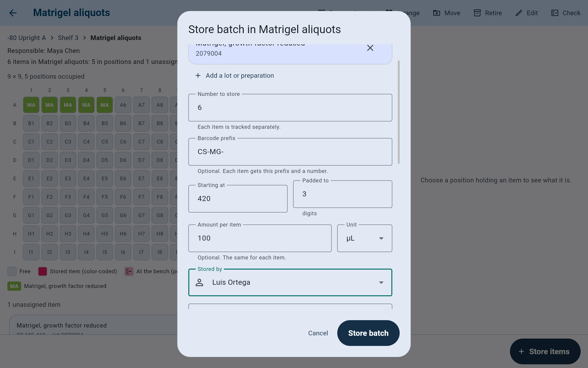Click the Check toolbar button

(x=566, y=13)
